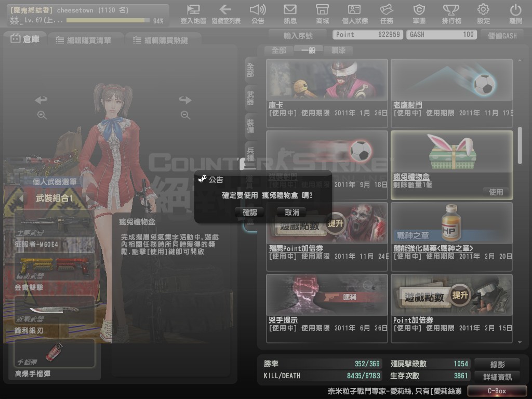Switch to next 武裝組合 loadout arrow
Screen dimensions: 532x399
tap(88, 198)
